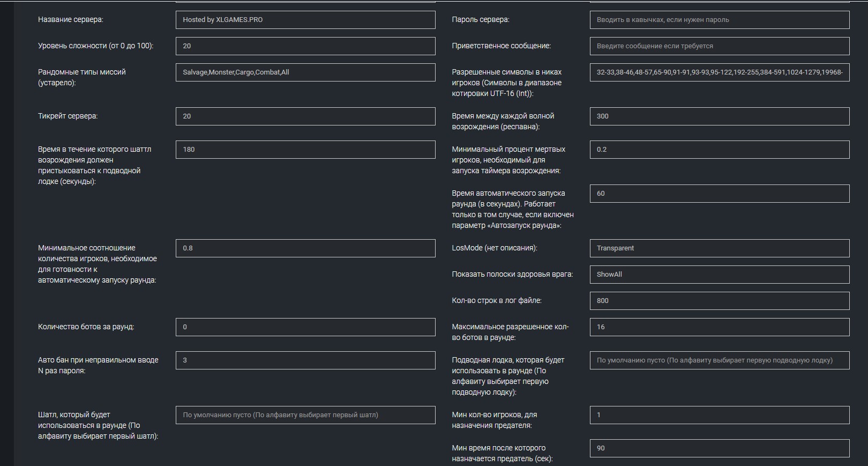Click the allowed nickname symbols field
Image resolution: width=868 pixels, height=466 pixels.
click(x=719, y=72)
